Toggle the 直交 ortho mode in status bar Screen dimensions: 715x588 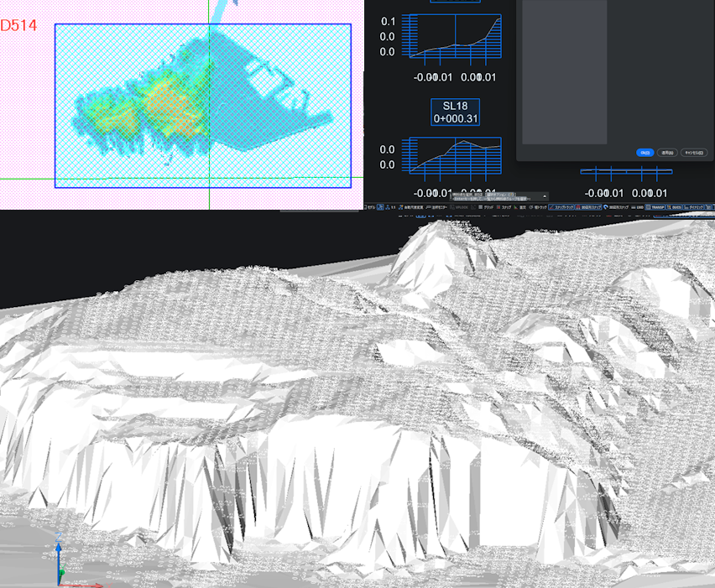(520, 207)
